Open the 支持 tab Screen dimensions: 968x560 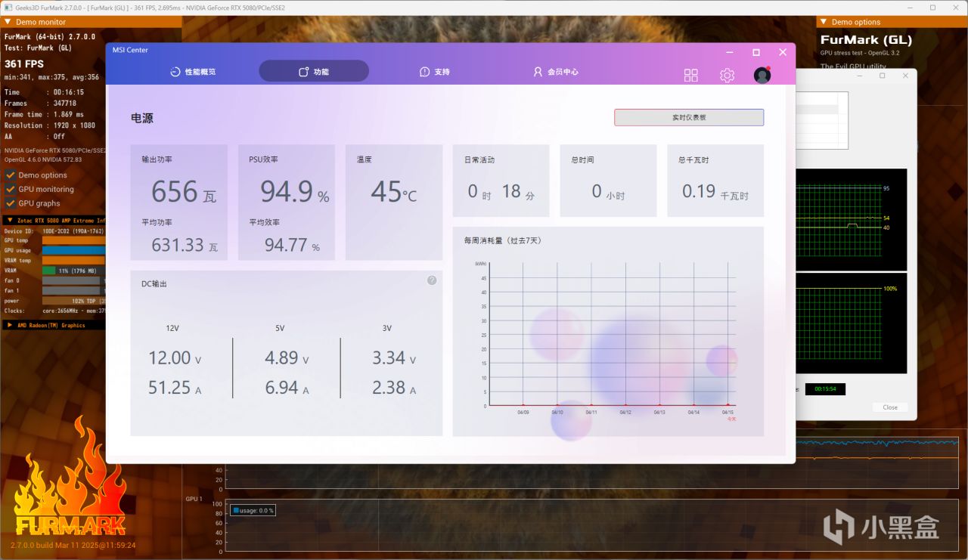point(435,72)
